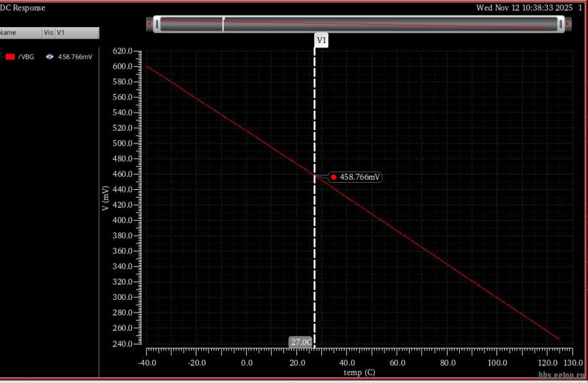
Task: Click the left arrow of the zoom scrollbar
Action: tap(149, 24)
